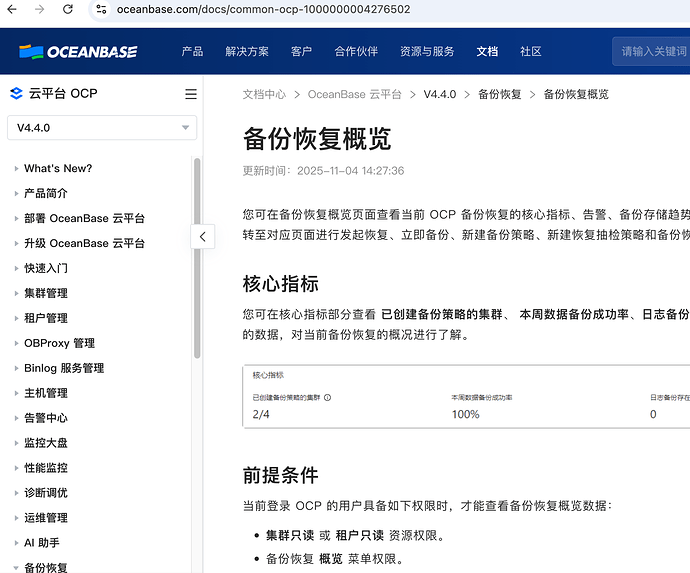This screenshot has width=690, height=573.
Task: Select 文档 in the top navigation
Action: [487, 52]
